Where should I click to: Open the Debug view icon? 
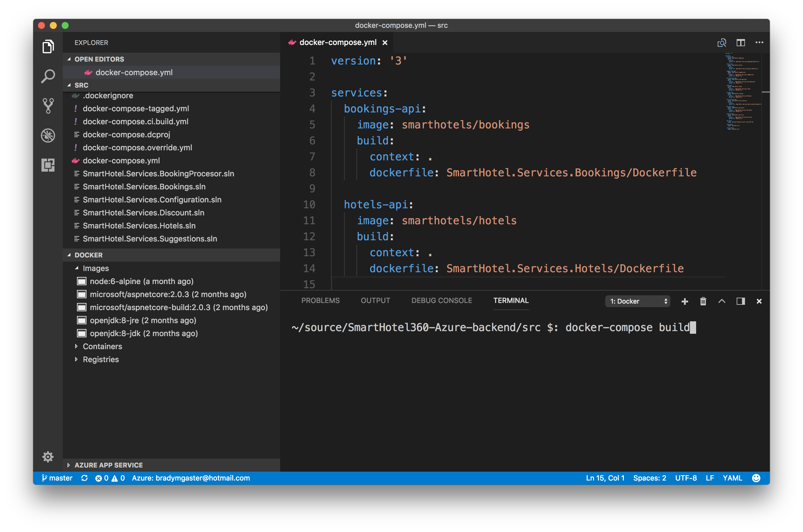(48, 136)
